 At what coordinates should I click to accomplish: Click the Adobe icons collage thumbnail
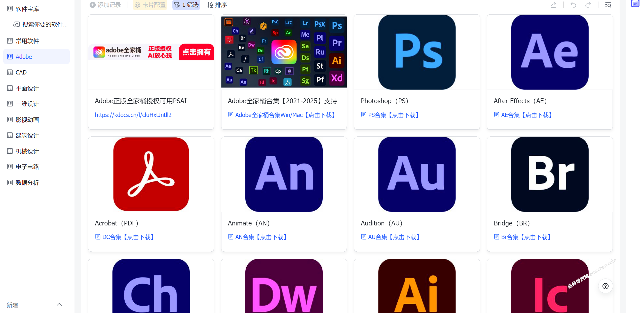pyautogui.click(x=284, y=52)
